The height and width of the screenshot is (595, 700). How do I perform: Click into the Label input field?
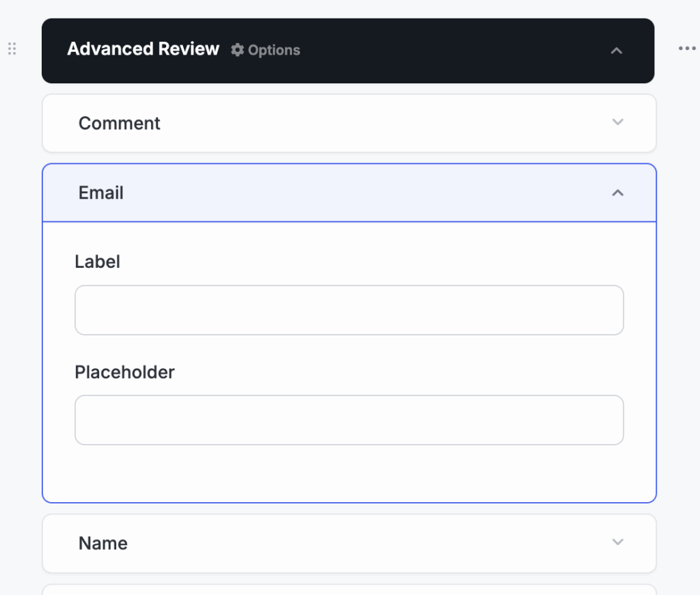pos(349,310)
